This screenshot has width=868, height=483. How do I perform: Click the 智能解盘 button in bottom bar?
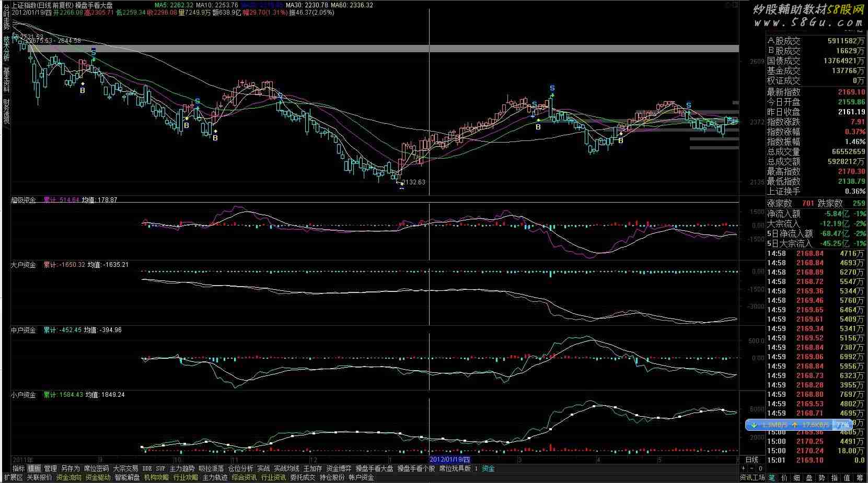click(127, 477)
